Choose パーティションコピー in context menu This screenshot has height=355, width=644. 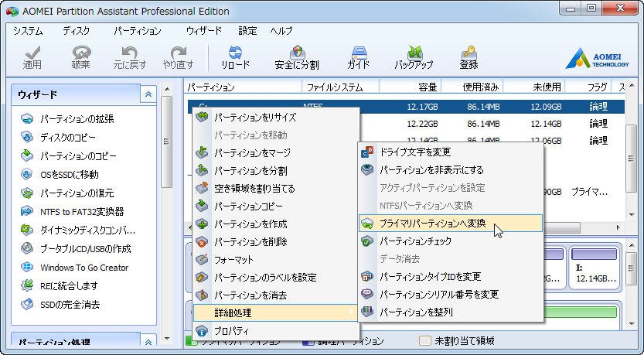click(x=276, y=207)
